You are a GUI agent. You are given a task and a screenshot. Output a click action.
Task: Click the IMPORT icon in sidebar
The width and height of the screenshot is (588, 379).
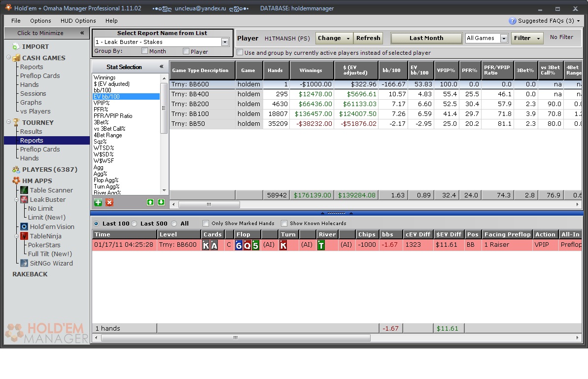click(16, 46)
